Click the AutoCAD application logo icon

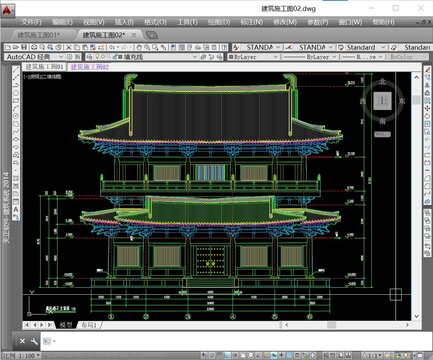(7, 10)
